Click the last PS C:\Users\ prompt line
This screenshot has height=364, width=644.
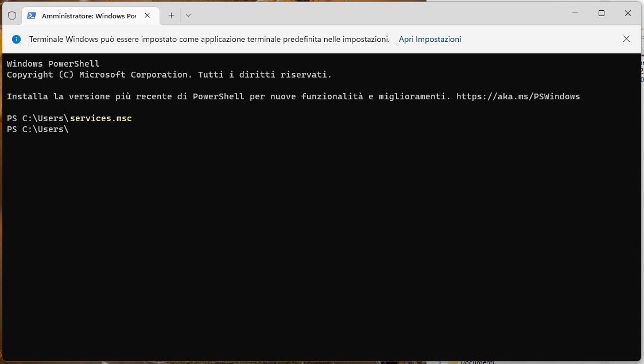[x=38, y=129]
